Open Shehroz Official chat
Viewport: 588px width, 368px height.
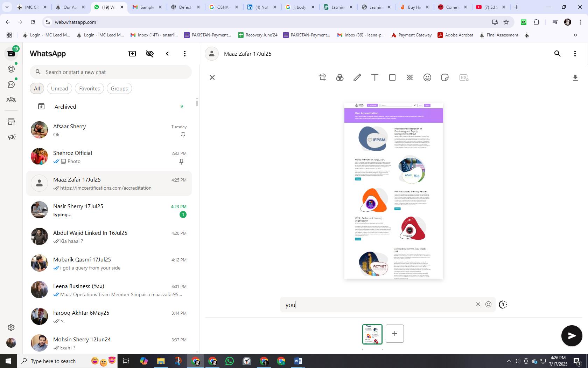click(109, 157)
